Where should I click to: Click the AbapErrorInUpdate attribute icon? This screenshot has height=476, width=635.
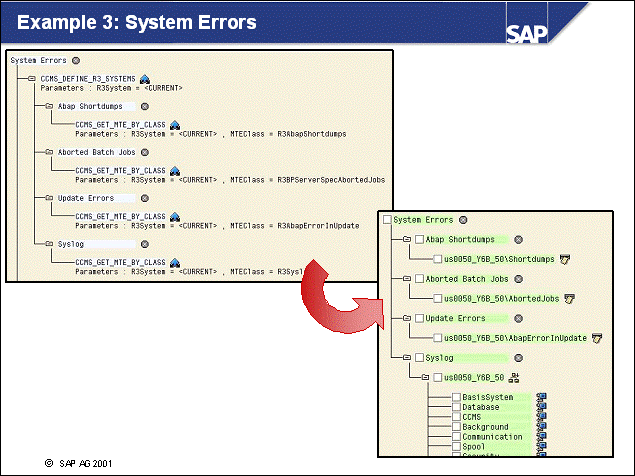coord(597,338)
